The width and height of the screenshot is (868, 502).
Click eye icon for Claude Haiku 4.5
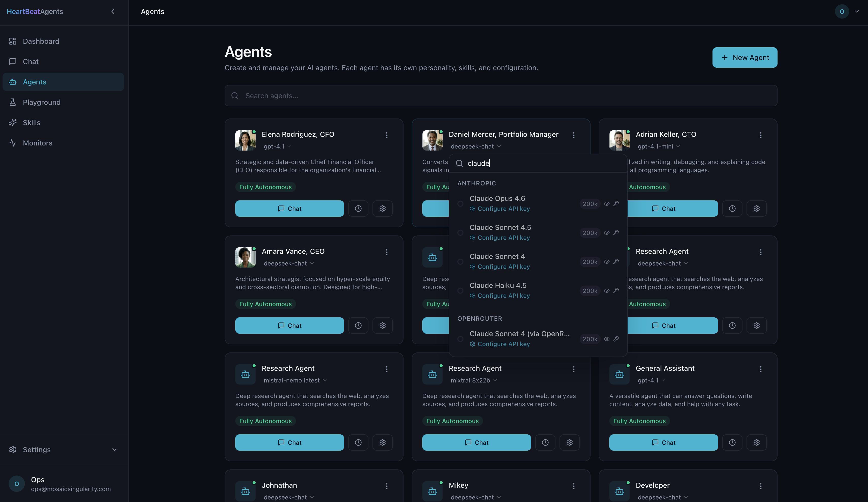coord(607,291)
